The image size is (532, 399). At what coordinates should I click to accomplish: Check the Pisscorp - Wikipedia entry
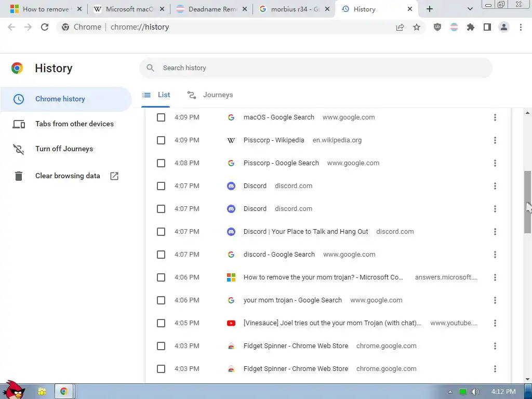[161, 140]
